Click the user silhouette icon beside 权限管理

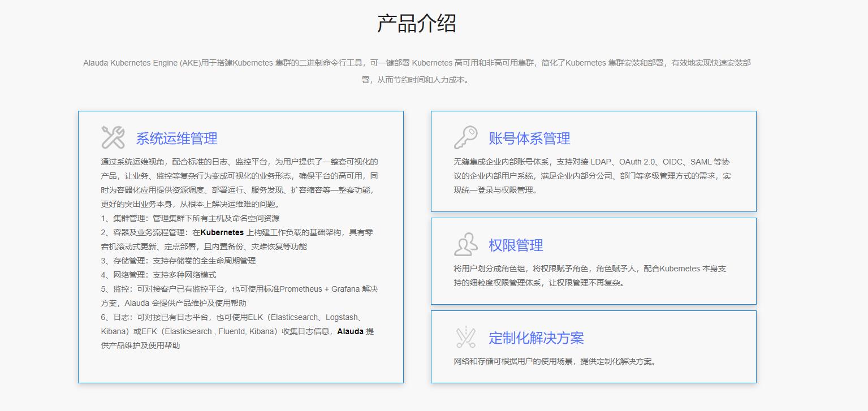[x=466, y=244]
